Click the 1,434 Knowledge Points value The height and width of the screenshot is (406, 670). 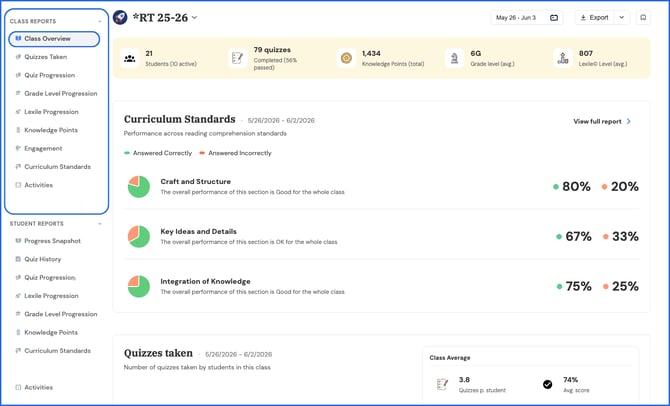(371, 53)
